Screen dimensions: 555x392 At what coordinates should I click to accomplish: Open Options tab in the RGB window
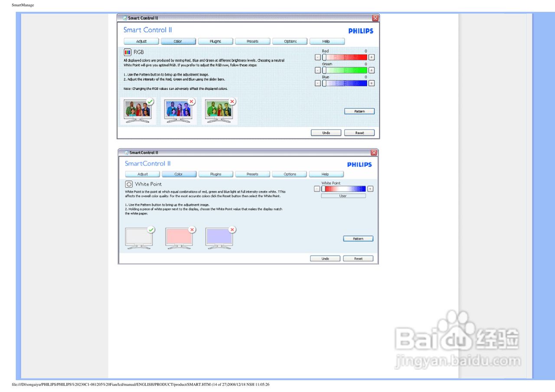click(x=290, y=41)
